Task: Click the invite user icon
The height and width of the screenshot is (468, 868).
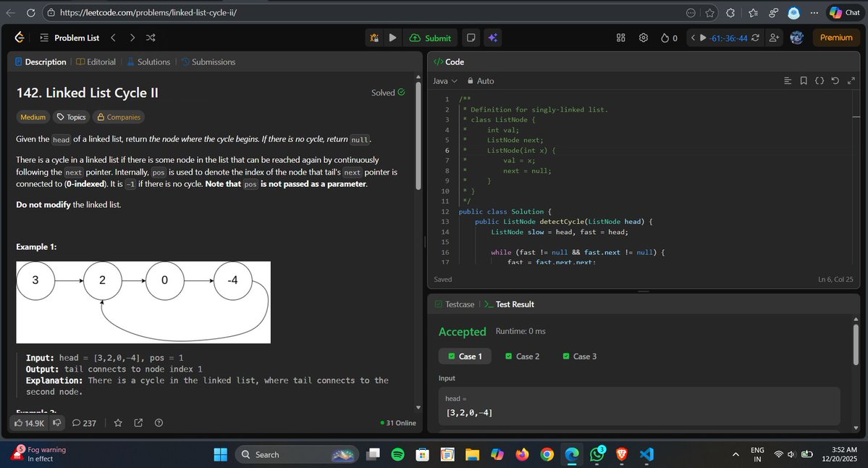Action: tap(774, 38)
